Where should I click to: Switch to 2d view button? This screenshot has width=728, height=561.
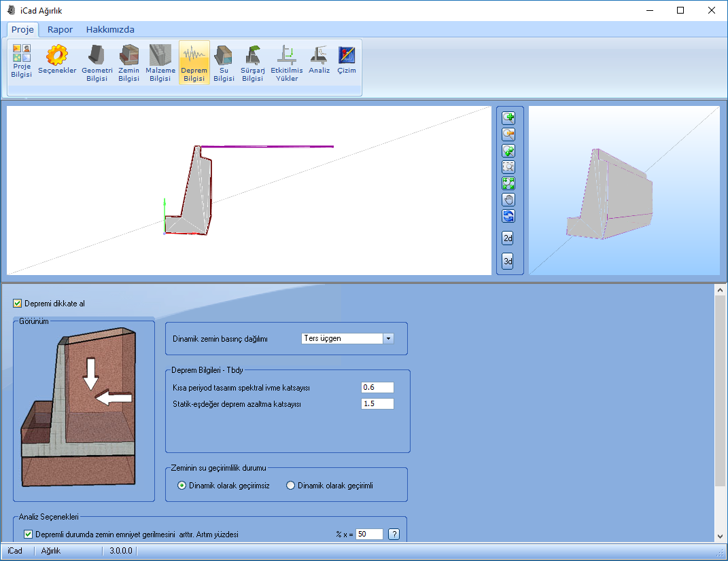pos(508,238)
